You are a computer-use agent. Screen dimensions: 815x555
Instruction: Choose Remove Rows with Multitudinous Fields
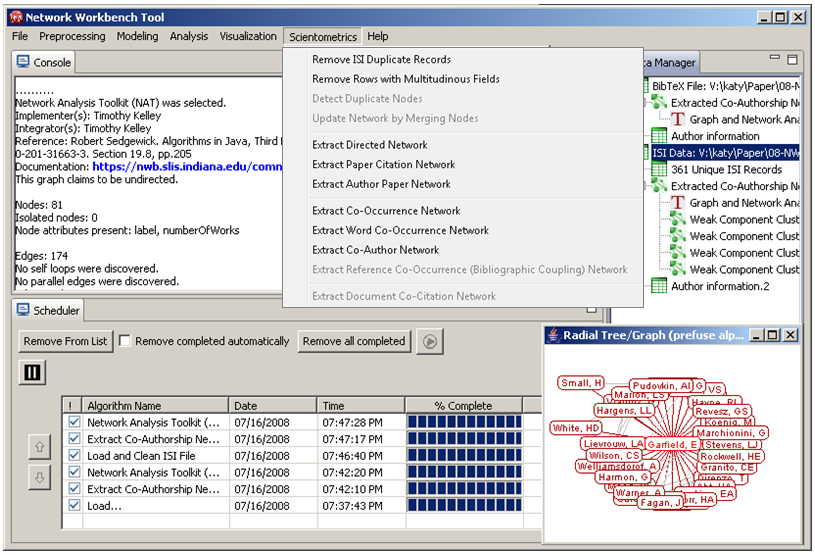click(406, 79)
